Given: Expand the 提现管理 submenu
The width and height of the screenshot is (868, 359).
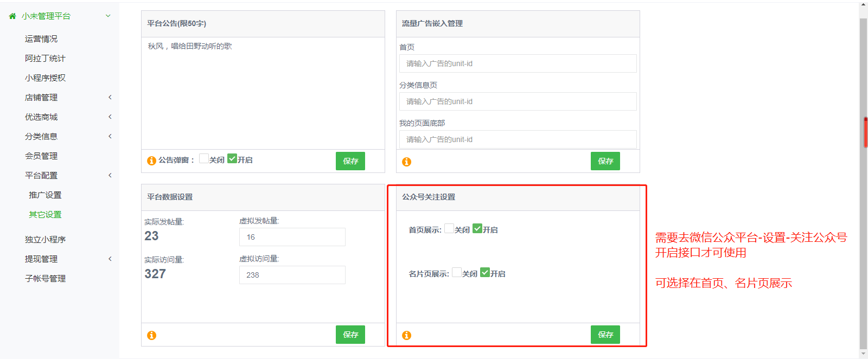Looking at the screenshot, I should click(x=110, y=259).
